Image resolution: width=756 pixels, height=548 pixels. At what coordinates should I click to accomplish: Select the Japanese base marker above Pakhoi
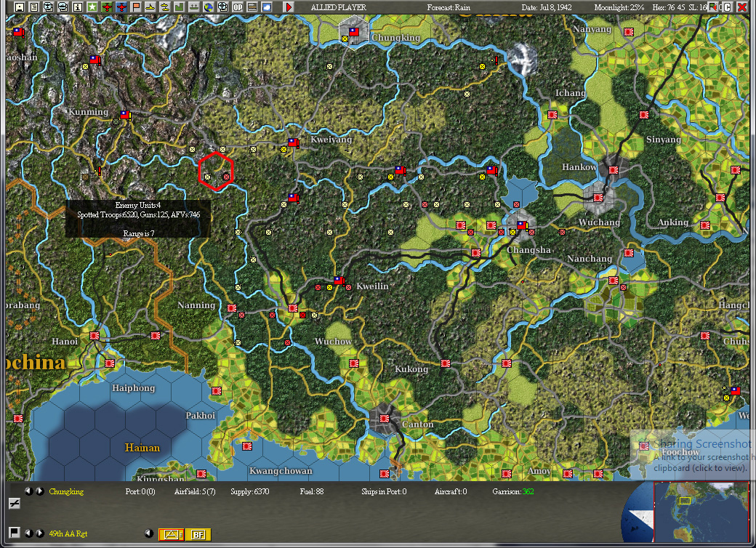point(217,391)
